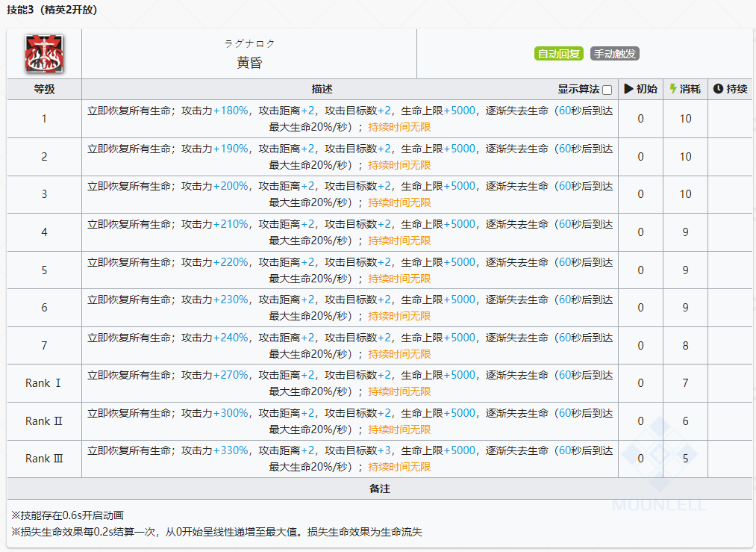Select level 4 row label
This screenshot has width=756, height=552.
point(44,232)
